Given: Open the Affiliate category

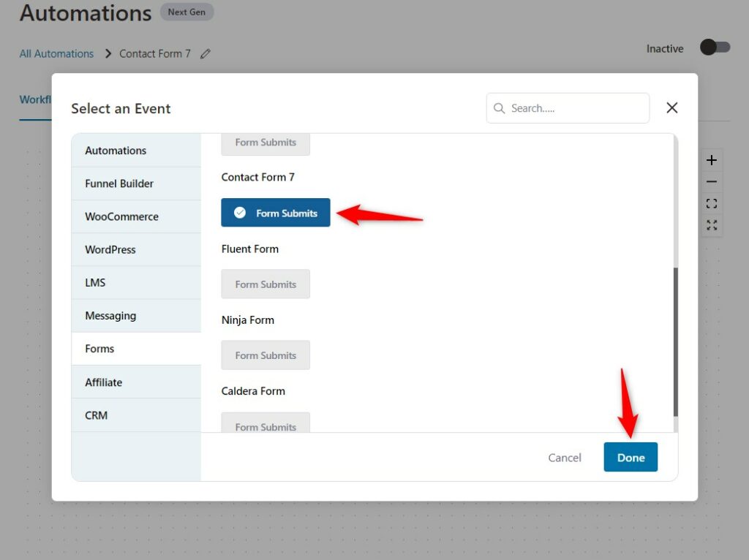Looking at the screenshot, I should (x=136, y=382).
